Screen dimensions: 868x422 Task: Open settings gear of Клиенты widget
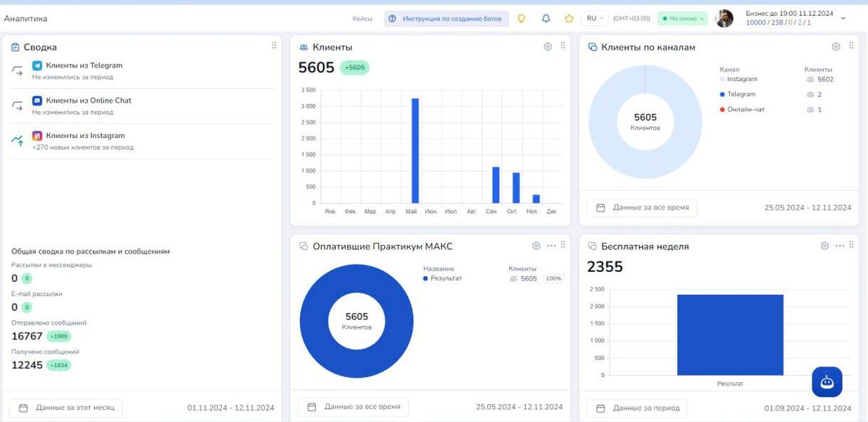point(548,46)
